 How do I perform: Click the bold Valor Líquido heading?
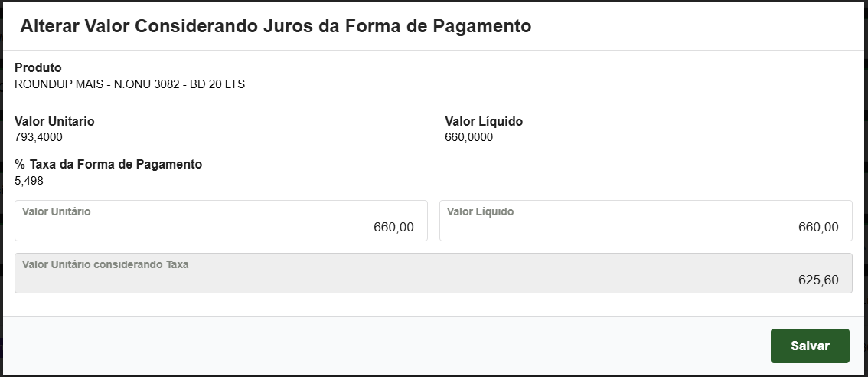point(484,121)
